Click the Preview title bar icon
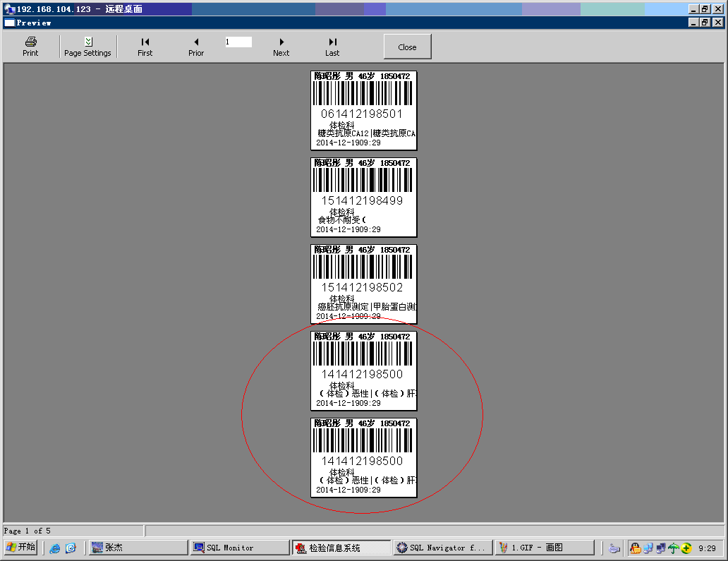The height and width of the screenshot is (561, 728). coord(10,23)
